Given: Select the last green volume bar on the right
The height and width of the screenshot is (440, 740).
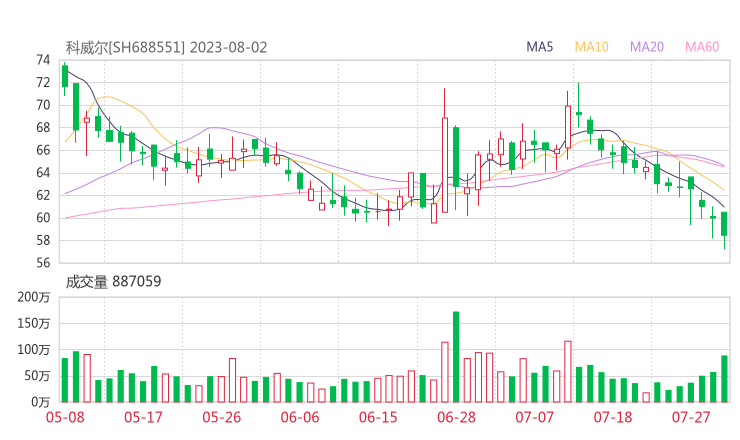Looking at the screenshot, I should click(724, 379).
